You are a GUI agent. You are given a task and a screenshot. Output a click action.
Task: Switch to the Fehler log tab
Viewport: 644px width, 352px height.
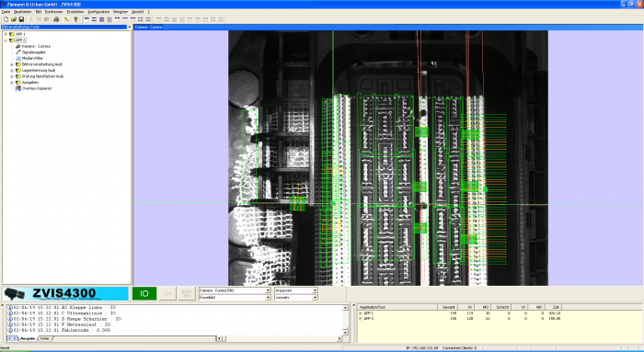[x=45, y=338]
